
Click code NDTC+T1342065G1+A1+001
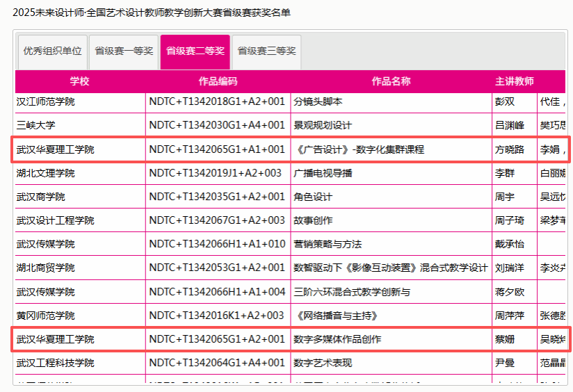(217, 149)
